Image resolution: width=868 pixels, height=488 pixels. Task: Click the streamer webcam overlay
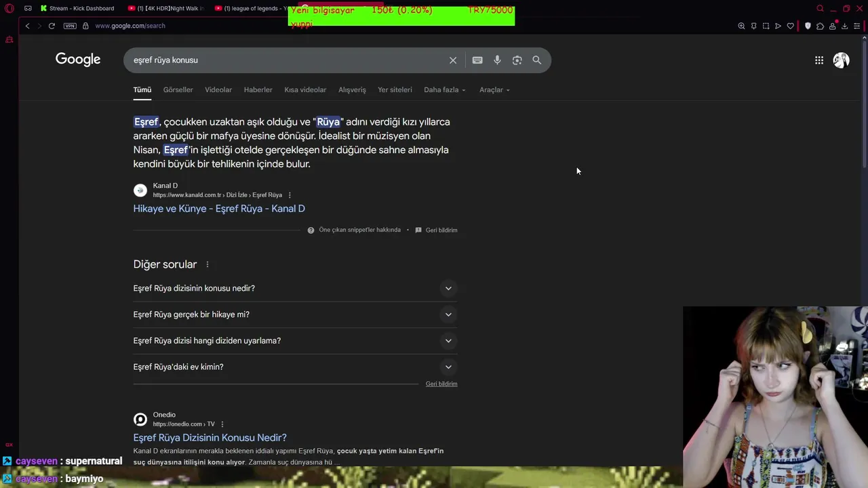775,397
